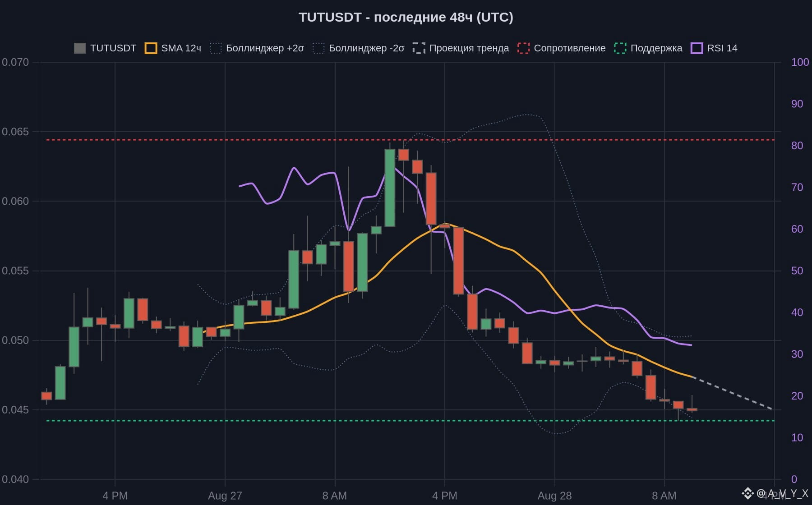Click the red dashed resistance line
This screenshot has width=812, height=505.
pyautogui.click(x=411, y=140)
